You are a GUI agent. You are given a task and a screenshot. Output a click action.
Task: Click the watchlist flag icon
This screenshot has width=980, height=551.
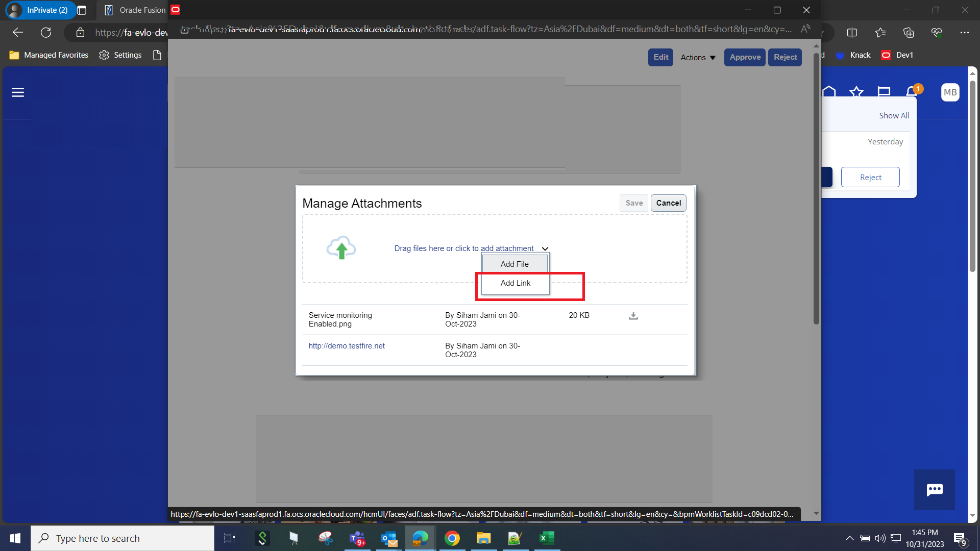tap(884, 92)
